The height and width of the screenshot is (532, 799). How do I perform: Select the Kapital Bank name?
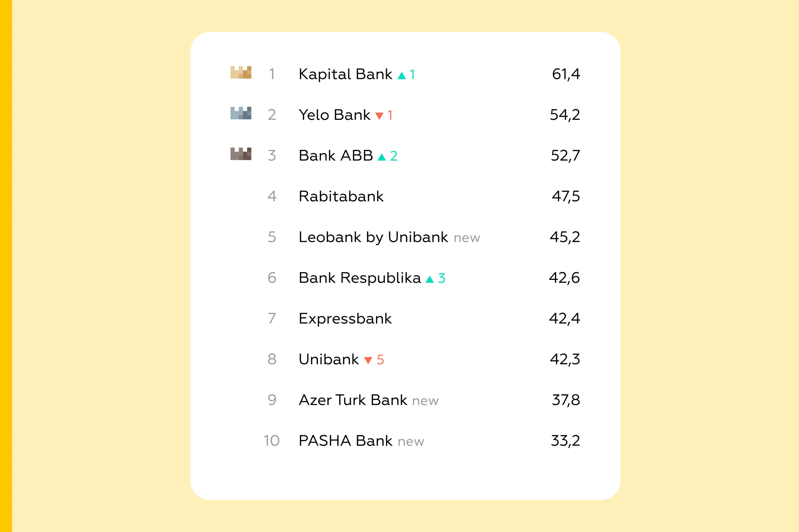click(345, 74)
